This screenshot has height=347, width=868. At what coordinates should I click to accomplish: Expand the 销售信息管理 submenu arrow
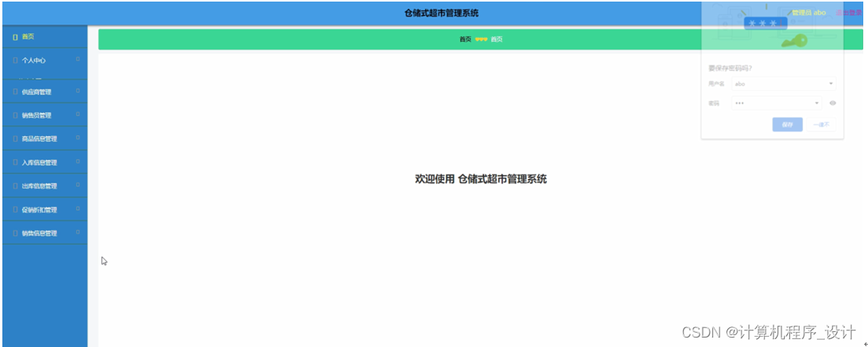[78, 231]
